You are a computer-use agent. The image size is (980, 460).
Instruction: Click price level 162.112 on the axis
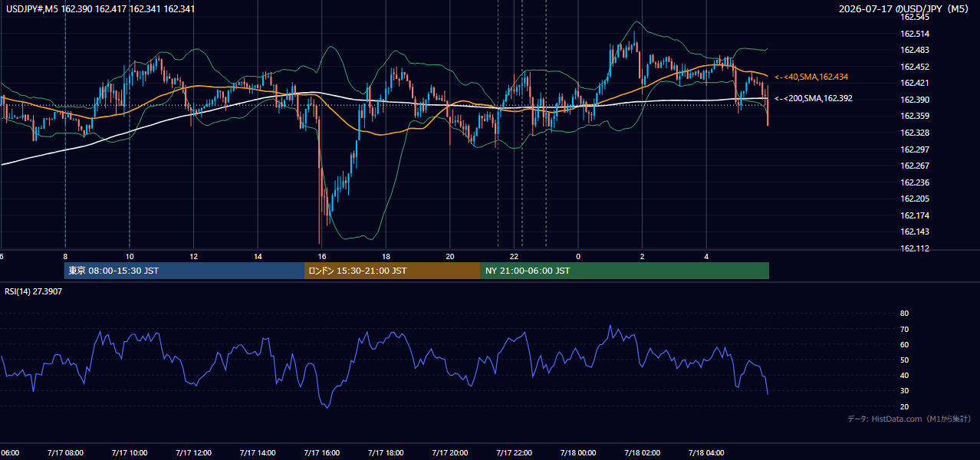pyautogui.click(x=914, y=248)
